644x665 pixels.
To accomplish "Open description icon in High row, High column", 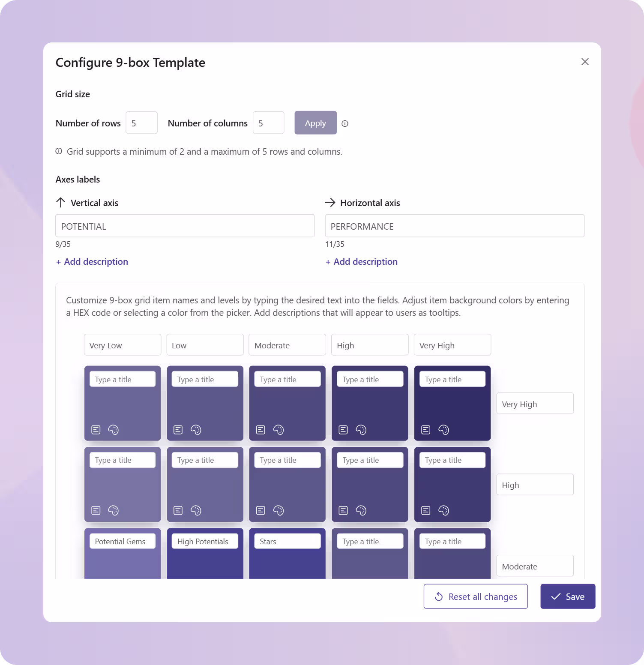I will (x=343, y=510).
